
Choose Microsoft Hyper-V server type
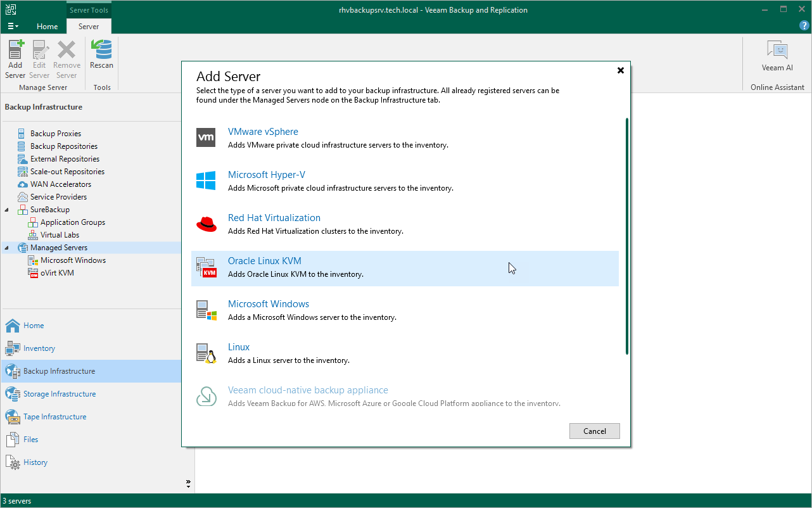coord(405,181)
